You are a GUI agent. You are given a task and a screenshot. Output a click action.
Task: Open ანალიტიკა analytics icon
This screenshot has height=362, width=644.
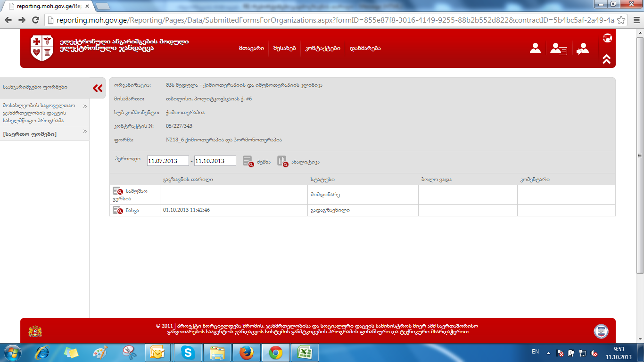[x=282, y=161]
